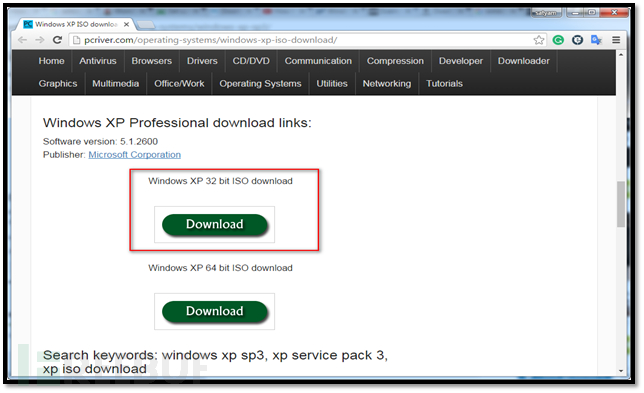Open the Operating Systems menu item
This screenshot has width=644, height=393.
click(x=260, y=83)
